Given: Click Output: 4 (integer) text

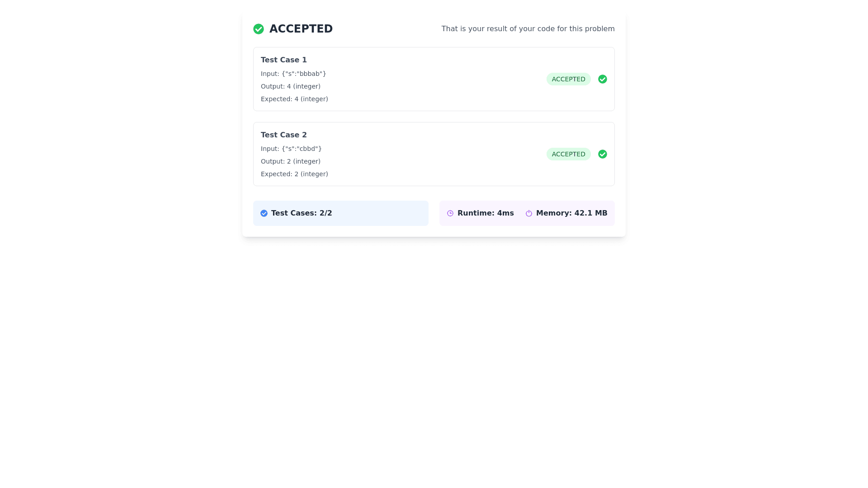Looking at the screenshot, I should click(290, 86).
